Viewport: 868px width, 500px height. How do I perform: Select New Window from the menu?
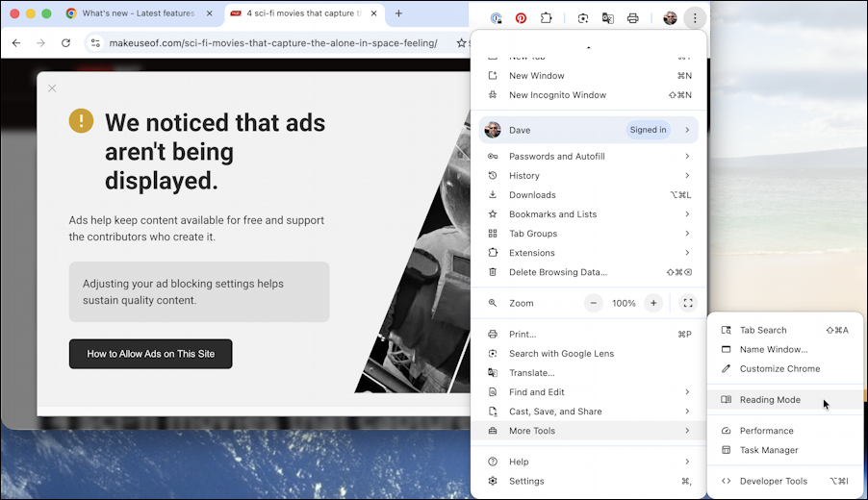coord(589,76)
